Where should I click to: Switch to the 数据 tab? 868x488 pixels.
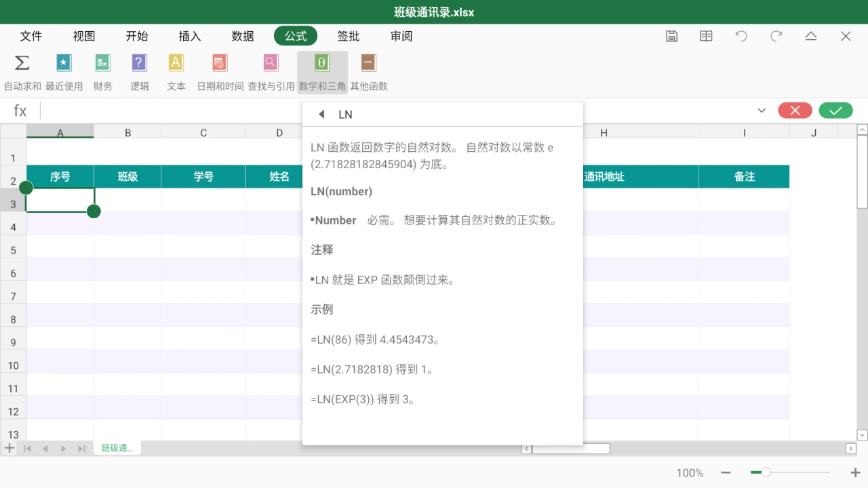point(243,37)
